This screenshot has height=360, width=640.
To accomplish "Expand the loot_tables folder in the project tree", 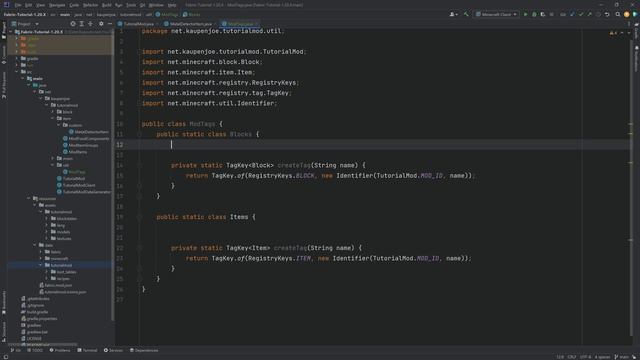I will [x=47, y=272].
